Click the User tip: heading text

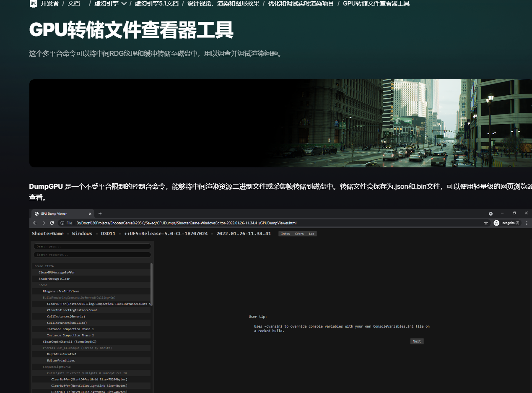(x=258, y=317)
